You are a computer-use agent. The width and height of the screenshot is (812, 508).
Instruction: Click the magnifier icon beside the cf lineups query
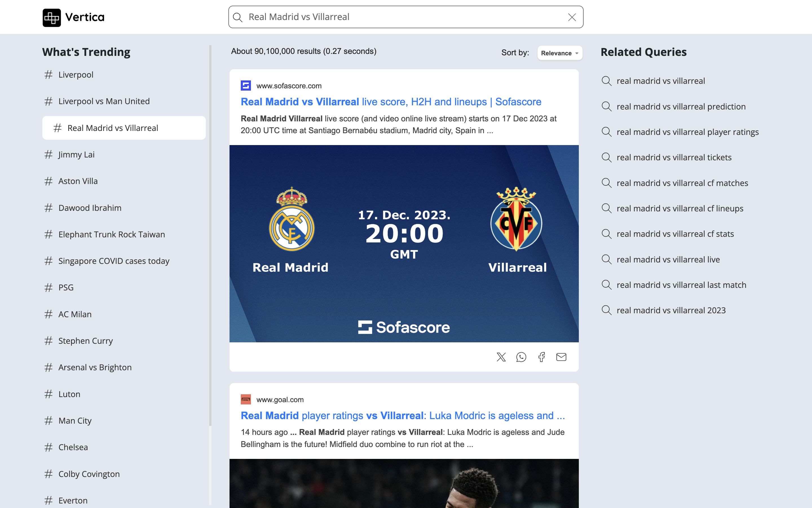tap(606, 209)
